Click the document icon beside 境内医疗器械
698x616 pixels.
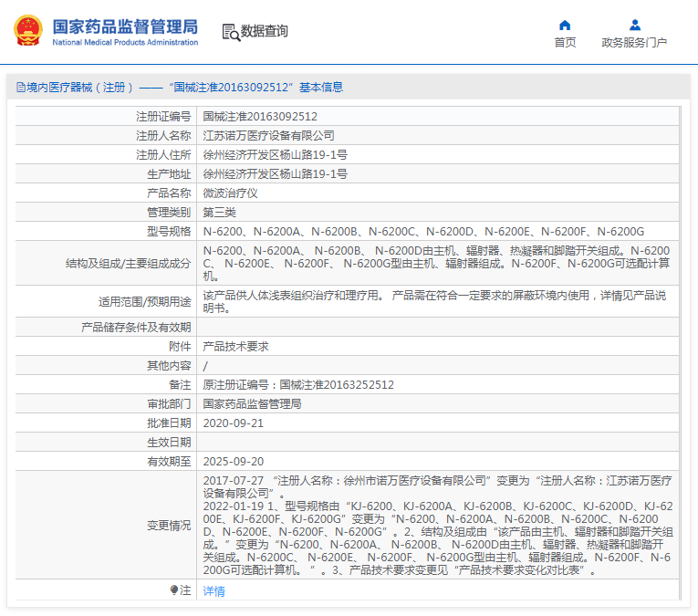pyautogui.click(x=20, y=88)
